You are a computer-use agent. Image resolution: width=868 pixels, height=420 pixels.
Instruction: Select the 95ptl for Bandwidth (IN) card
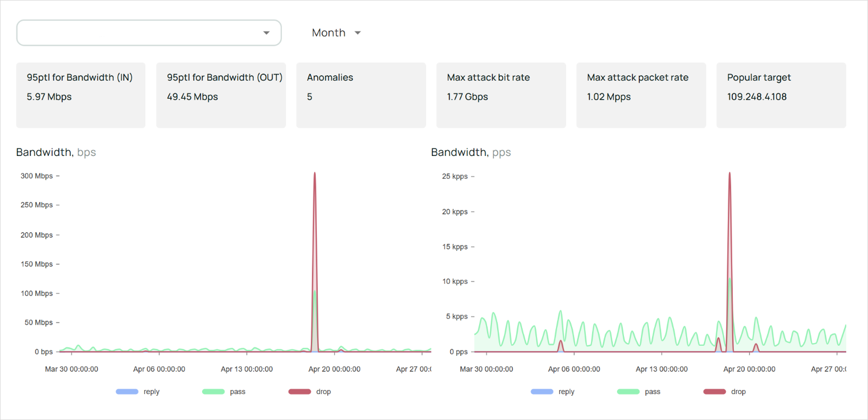81,95
